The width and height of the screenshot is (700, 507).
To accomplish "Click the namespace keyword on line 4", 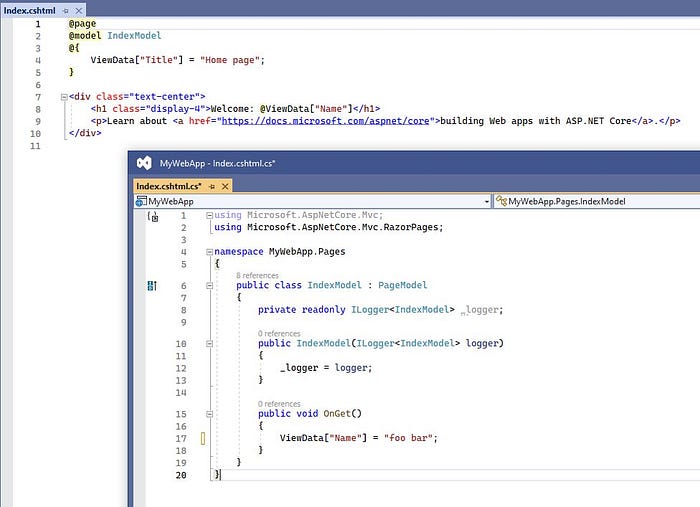I will click(x=239, y=252).
